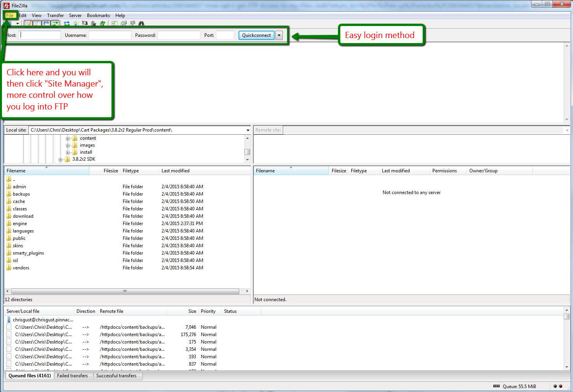Screen dimensions: 573x392
Task: Expand the install folder tree node
Action: tap(68, 153)
